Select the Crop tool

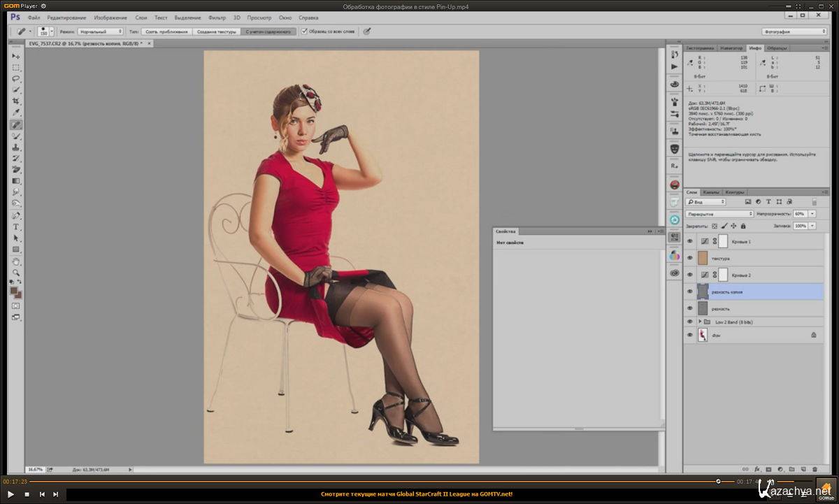15,101
